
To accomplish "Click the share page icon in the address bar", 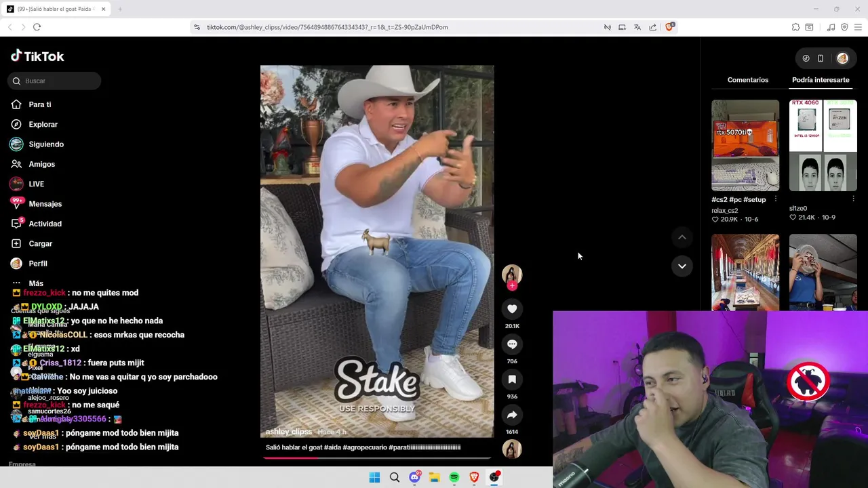I will click(x=652, y=27).
